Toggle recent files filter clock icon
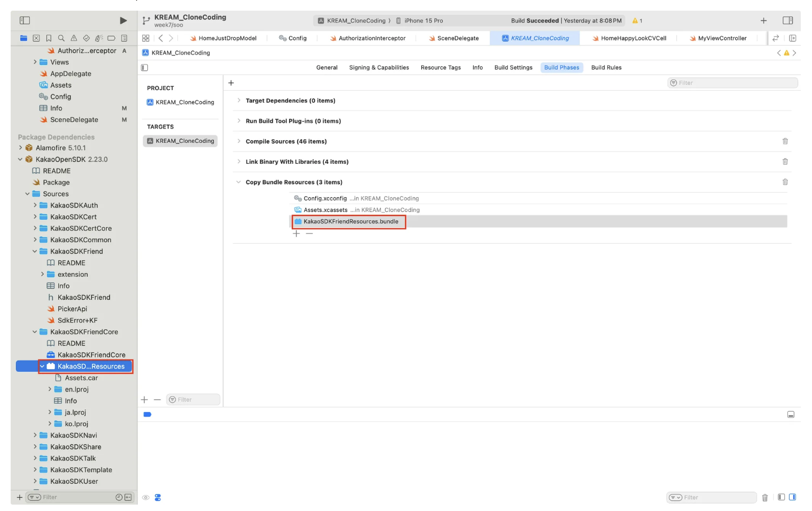Screen dimensions: 812x511 coord(119,497)
